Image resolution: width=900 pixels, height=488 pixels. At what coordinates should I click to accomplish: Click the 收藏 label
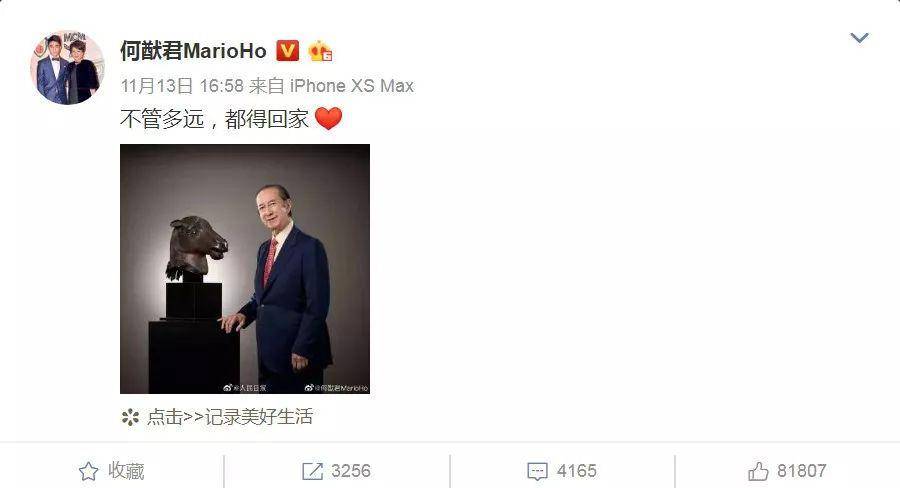pos(126,471)
